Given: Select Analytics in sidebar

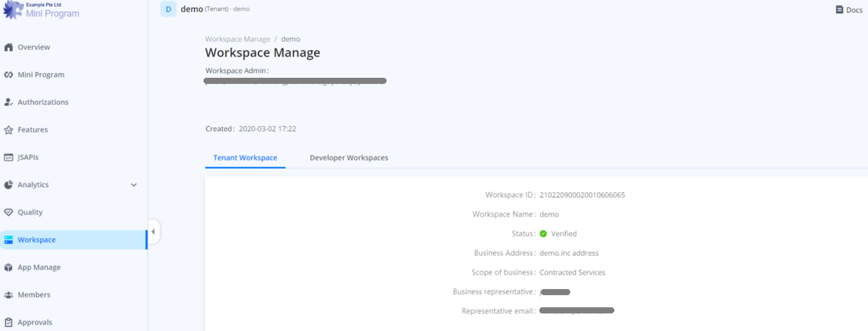Looking at the screenshot, I should 33,185.
